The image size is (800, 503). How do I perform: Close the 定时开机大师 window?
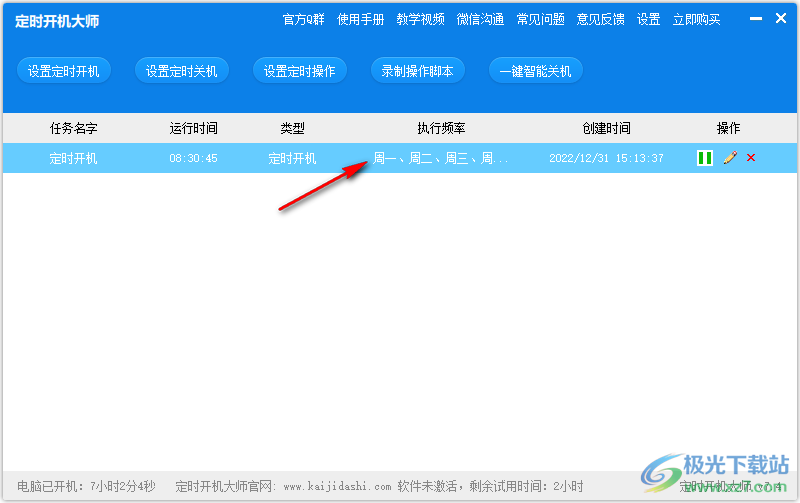click(781, 18)
